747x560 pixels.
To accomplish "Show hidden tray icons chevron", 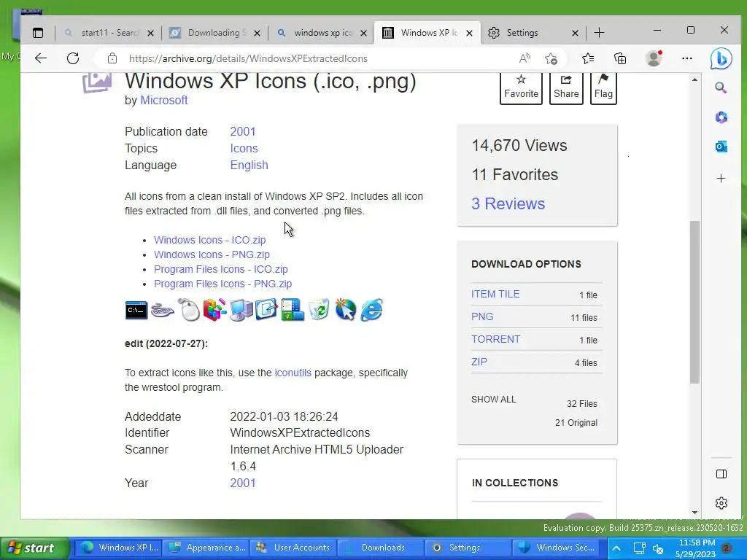I will pos(616,548).
